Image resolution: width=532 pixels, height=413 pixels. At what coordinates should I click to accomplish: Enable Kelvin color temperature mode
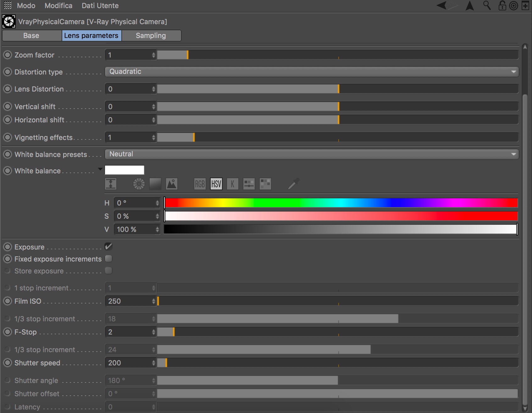(233, 184)
